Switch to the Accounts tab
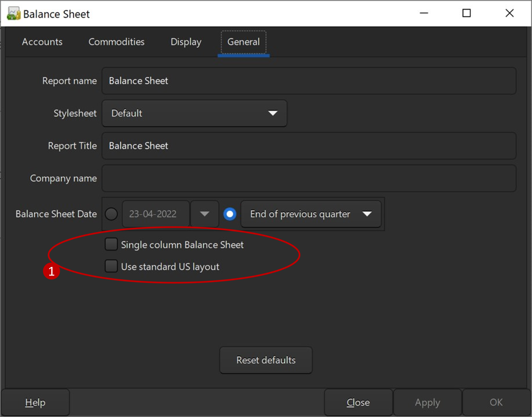532x417 pixels. (x=42, y=42)
